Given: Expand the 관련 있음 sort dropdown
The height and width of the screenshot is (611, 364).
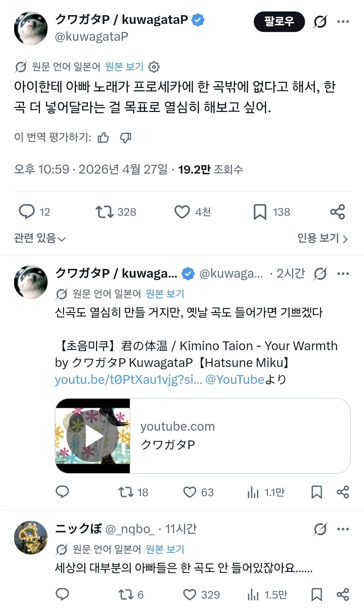Looking at the screenshot, I should point(40,238).
